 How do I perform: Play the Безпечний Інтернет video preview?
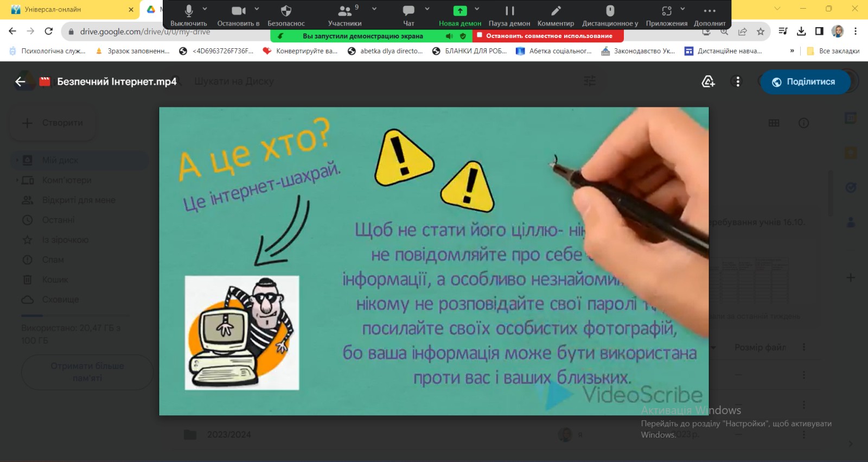(x=433, y=261)
